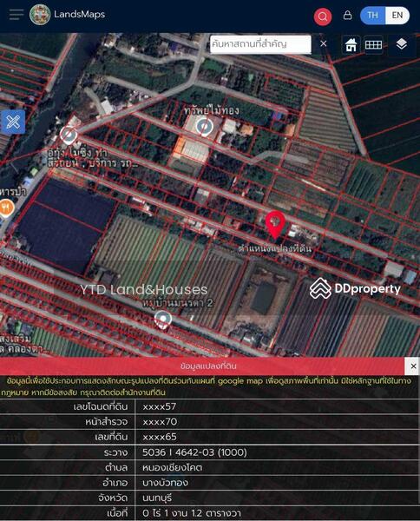This screenshot has height=521, width=420.
Task: Switch language to EN
Action: [397, 16]
